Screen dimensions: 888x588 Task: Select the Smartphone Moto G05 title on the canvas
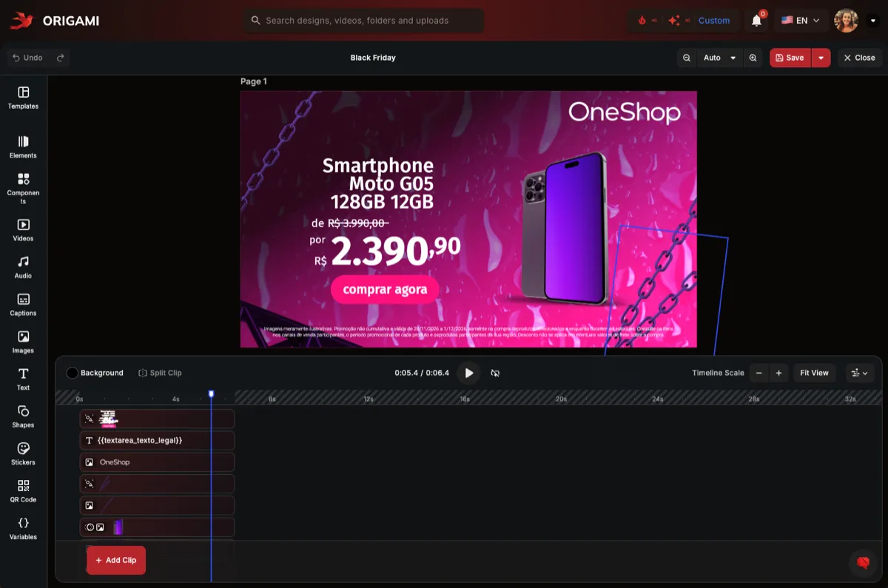point(378,183)
